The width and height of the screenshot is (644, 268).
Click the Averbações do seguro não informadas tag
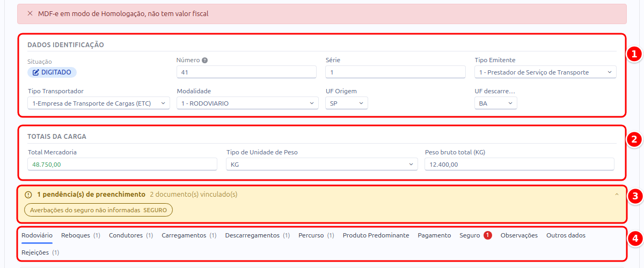[x=99, y=210]
